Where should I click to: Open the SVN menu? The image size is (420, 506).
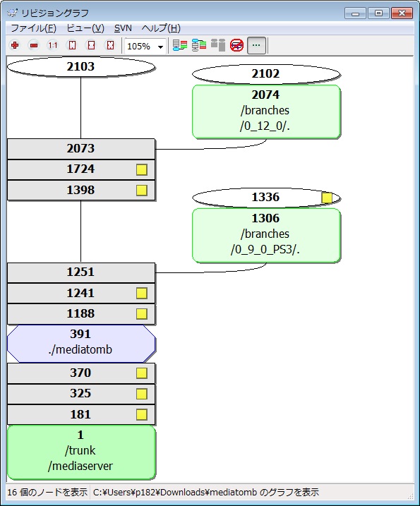coord(123,28)
